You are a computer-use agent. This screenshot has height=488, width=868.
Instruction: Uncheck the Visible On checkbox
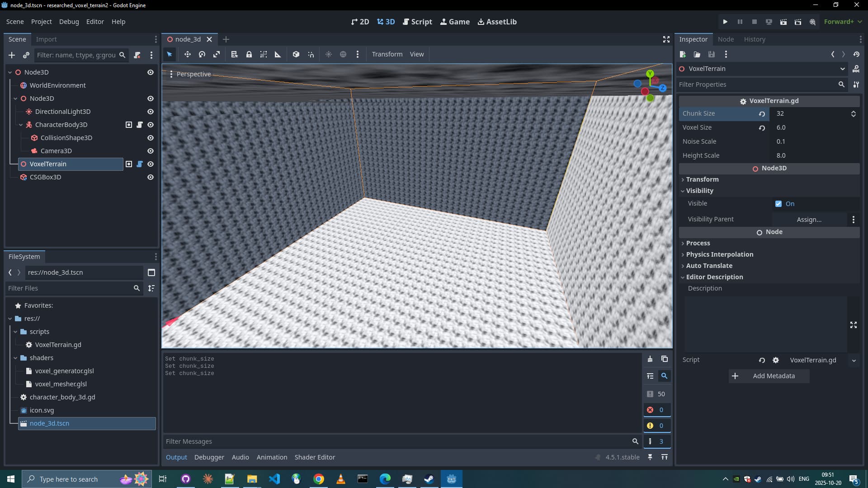(x=778, y=204)
